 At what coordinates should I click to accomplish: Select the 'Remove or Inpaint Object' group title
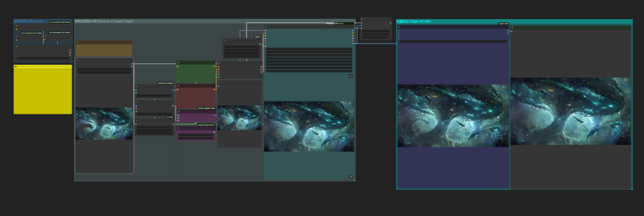[x=116, y=21]
